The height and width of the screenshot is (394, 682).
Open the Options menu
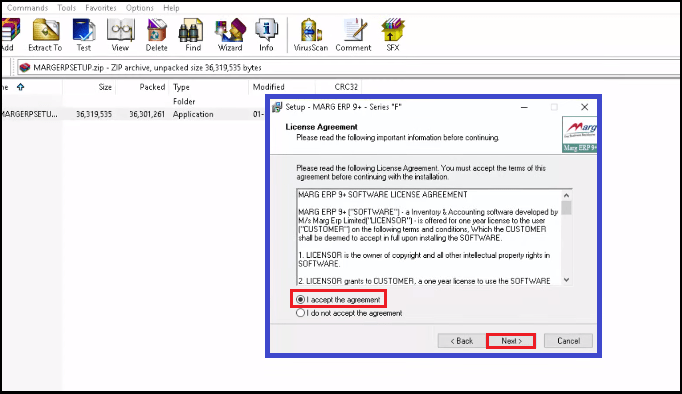pyautogui.click(x=140, y=8)
